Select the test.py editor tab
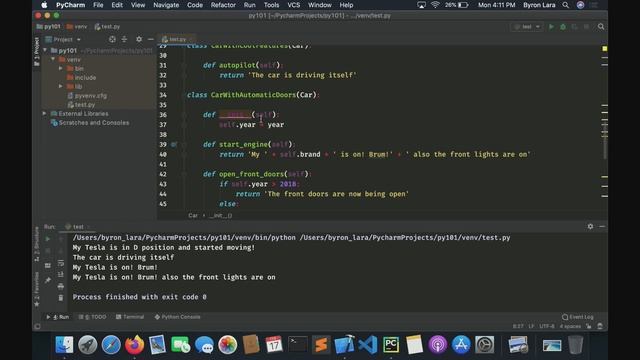640x360 pixels. click(x=177, y=39)
